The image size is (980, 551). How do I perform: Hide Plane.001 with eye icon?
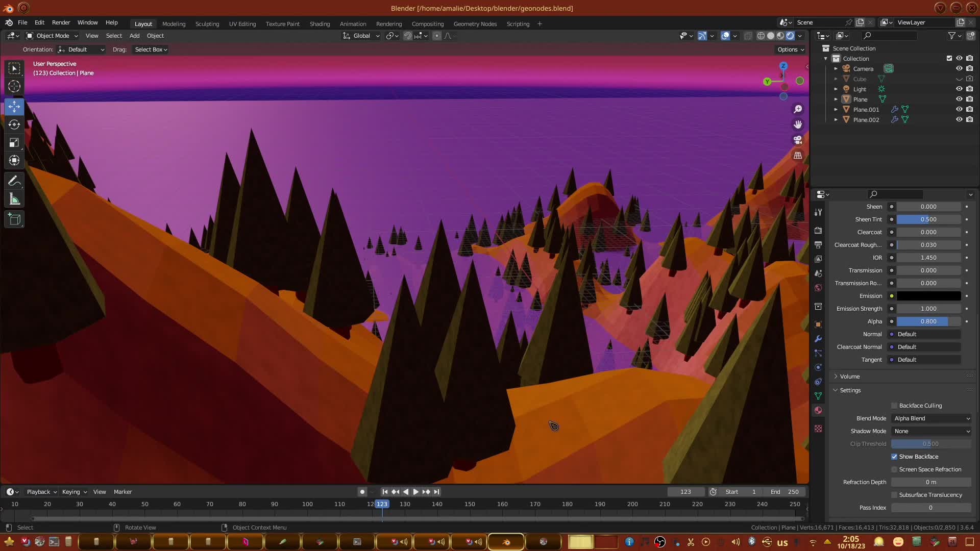(x=959, y=109)
